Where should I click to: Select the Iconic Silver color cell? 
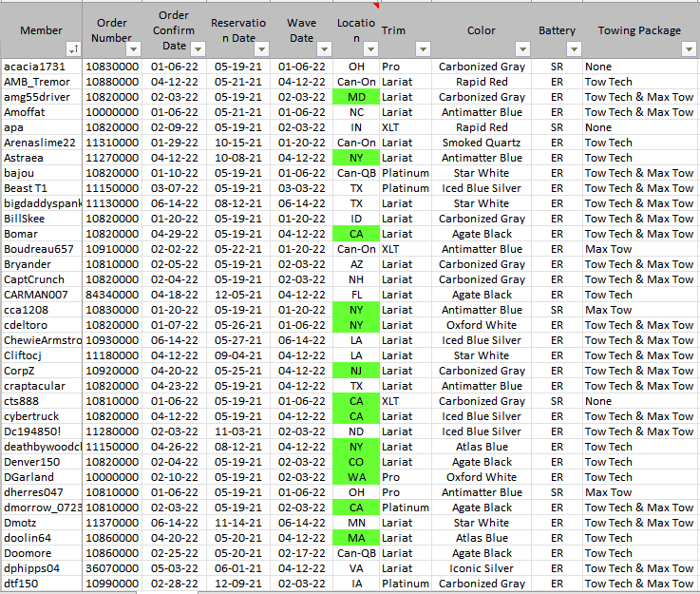[x=482, y=568]
